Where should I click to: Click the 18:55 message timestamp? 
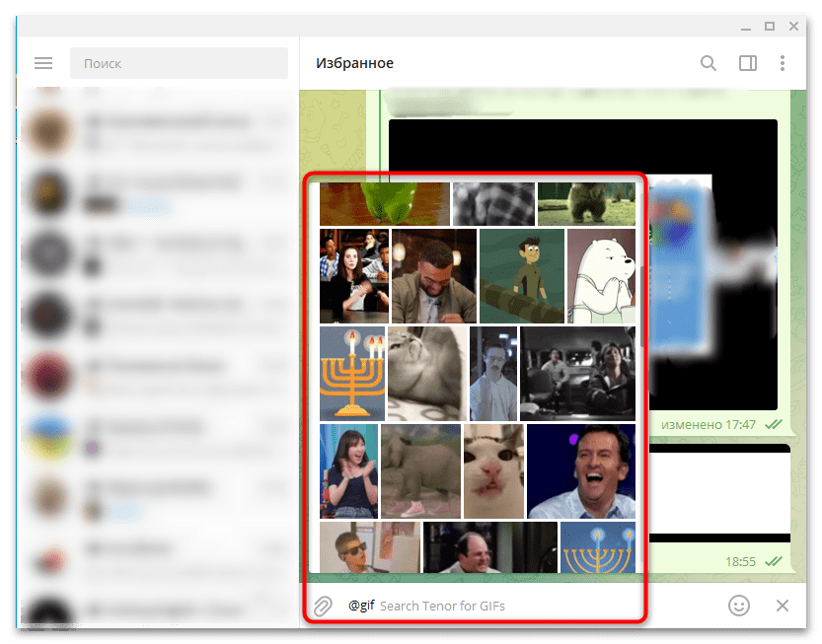(740, 562)
